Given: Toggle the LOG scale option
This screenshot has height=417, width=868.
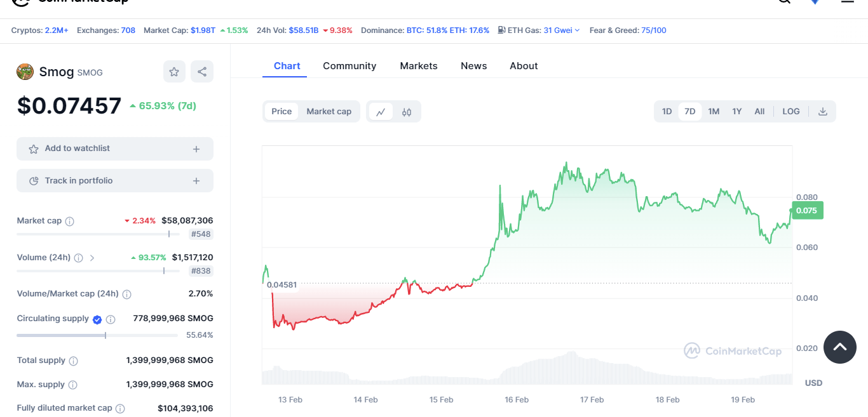Looking at the screenshot, I should point(791,112).
